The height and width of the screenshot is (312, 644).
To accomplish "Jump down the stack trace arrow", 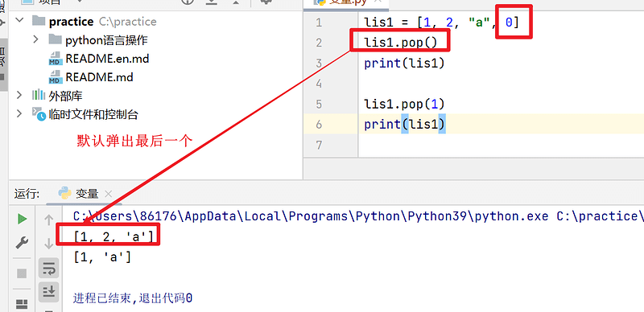I will pyautogui.click(x=49, y=244).
